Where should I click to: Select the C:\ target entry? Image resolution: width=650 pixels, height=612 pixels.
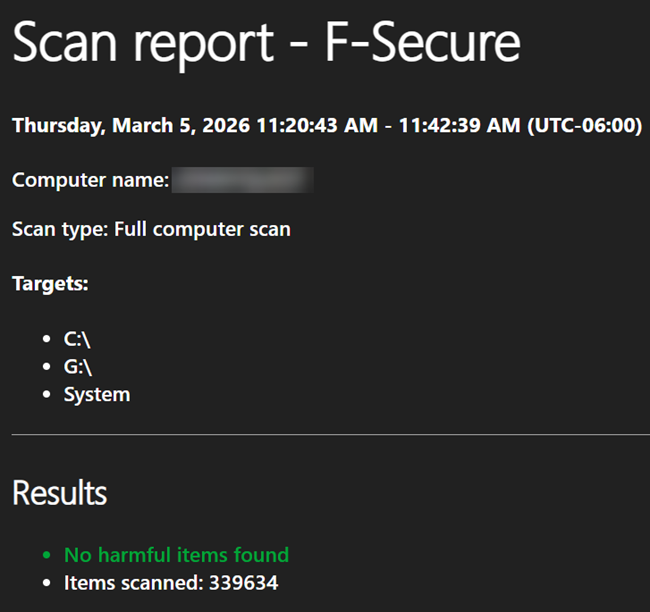(x=77, y=339)
